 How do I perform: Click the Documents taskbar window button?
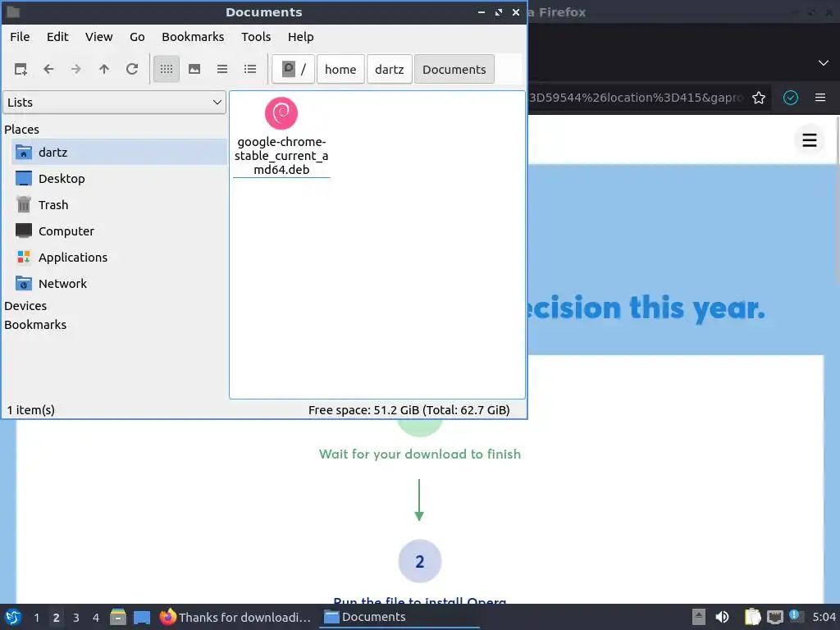pyautogui.click(x=399, y=617)
